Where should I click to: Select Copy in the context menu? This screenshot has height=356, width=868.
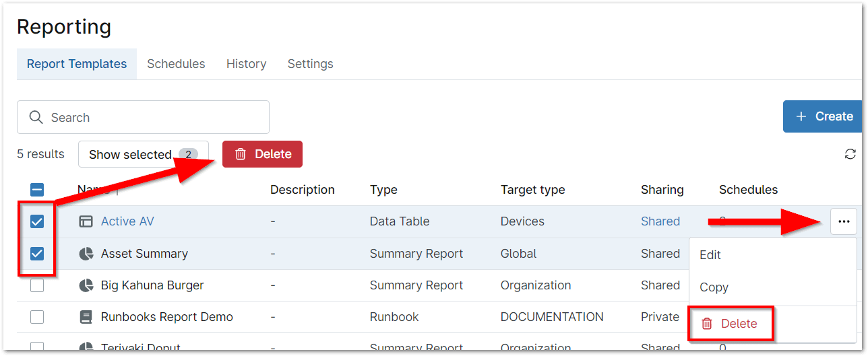(714, 287)
